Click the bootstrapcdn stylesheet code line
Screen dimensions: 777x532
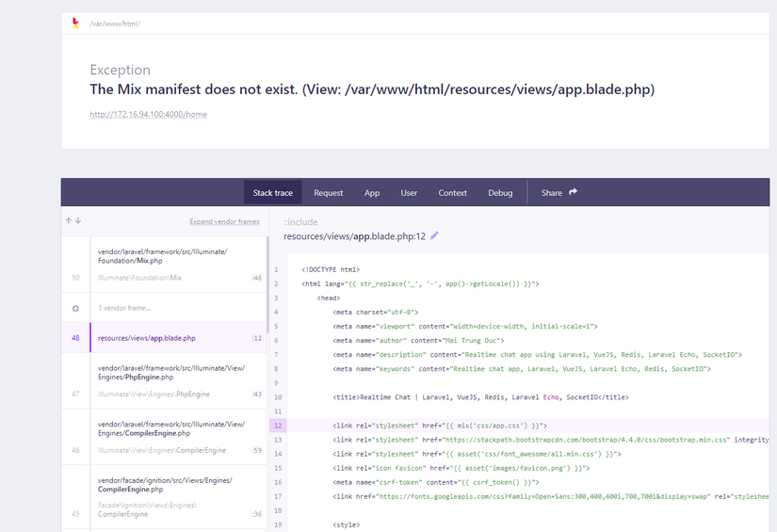coord(551,440)
